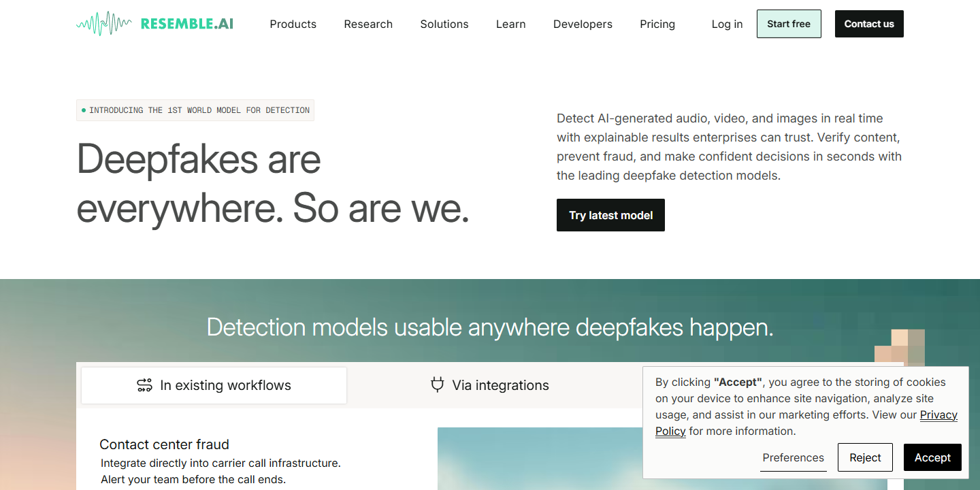Open cookie Preferences
The height and width of the screenshot is (490, 980).
click(794, 457)
